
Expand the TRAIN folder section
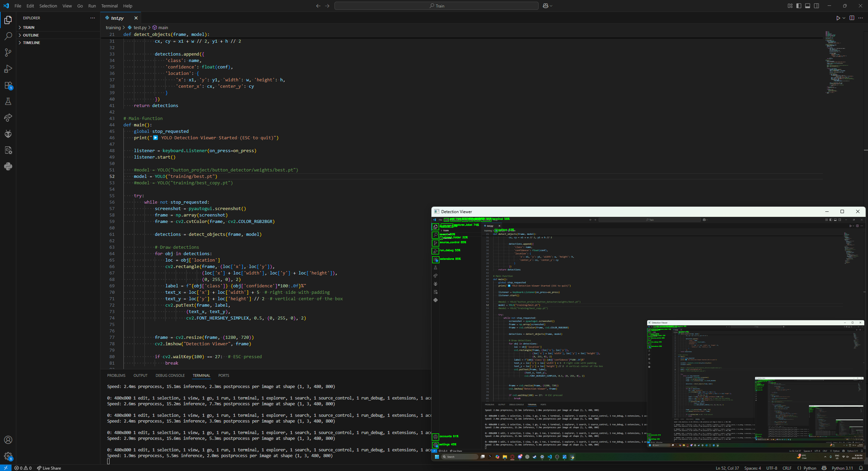coord(58,27)
